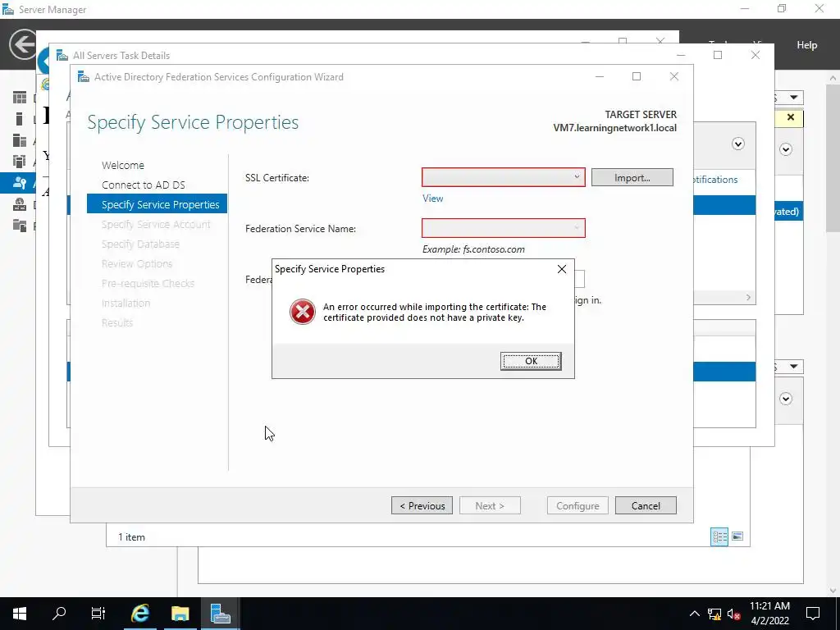Open Action Center notifications icon

pos(813,614)
